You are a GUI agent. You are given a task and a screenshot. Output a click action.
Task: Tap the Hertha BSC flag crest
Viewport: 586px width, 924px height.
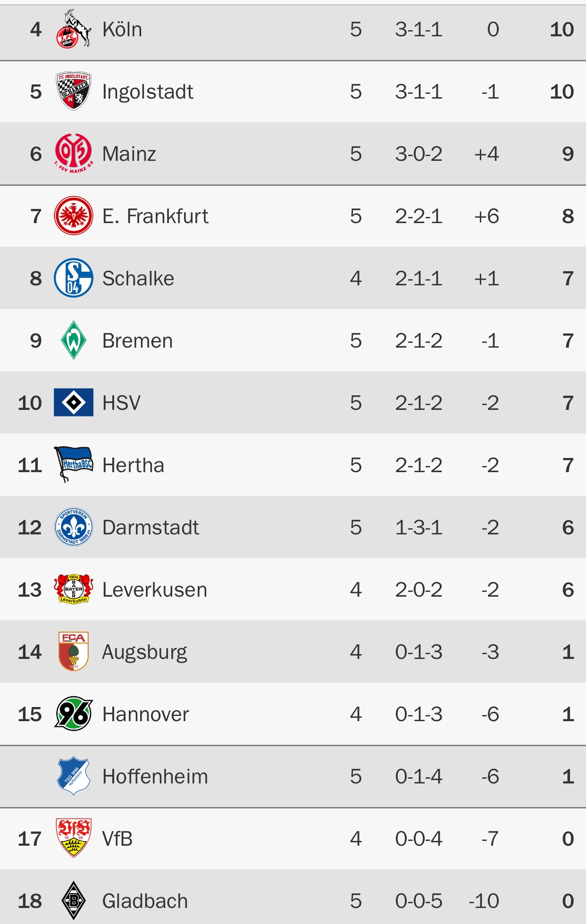click(74, 465)
